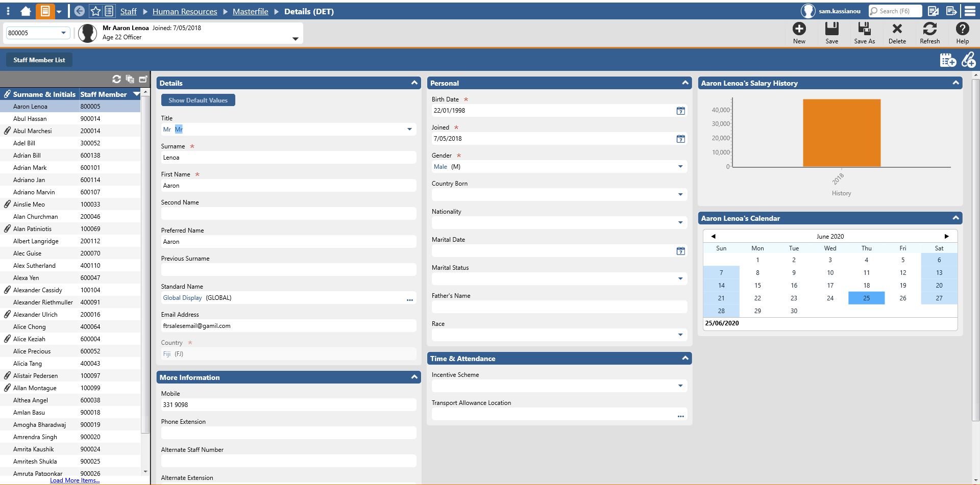Select Alan Churchman in the staff list
This screenshot has height=485, width=980.
coord(35,217)
